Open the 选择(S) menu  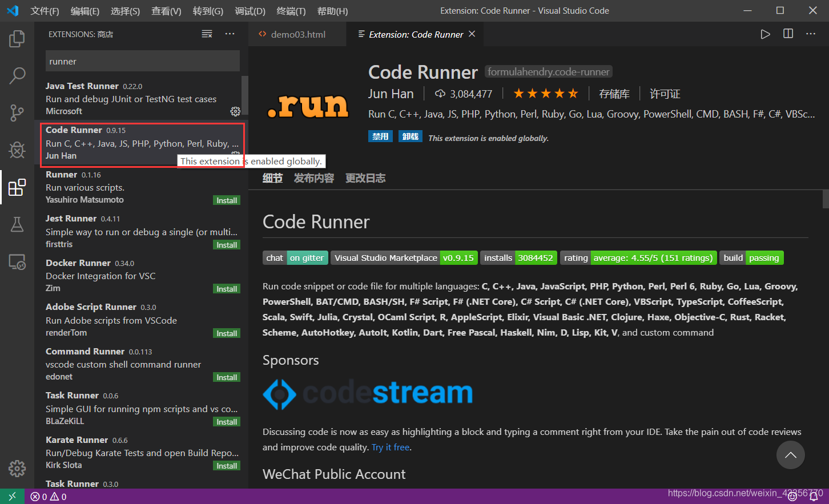[125, 11]
